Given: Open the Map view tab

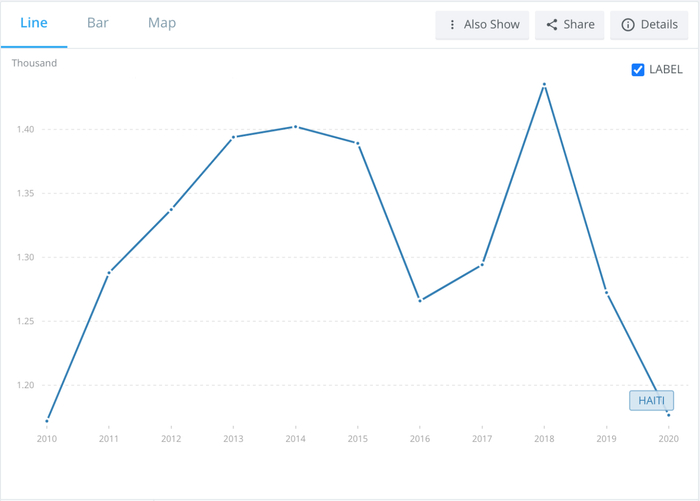Looking at the screenshot, I should pos(162,23).
